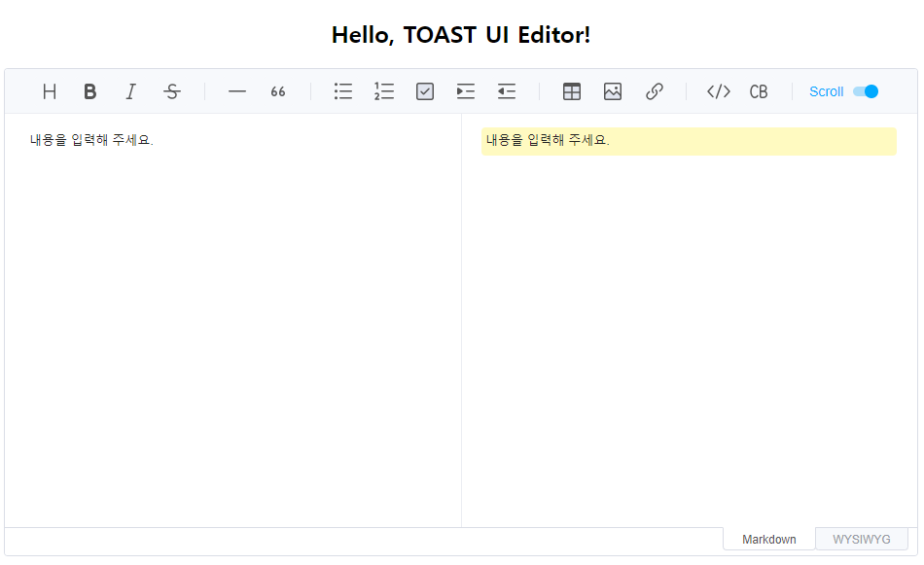Viewport: 924px width, 565px height.
Task: Insert a table
Action: [572, 91]
